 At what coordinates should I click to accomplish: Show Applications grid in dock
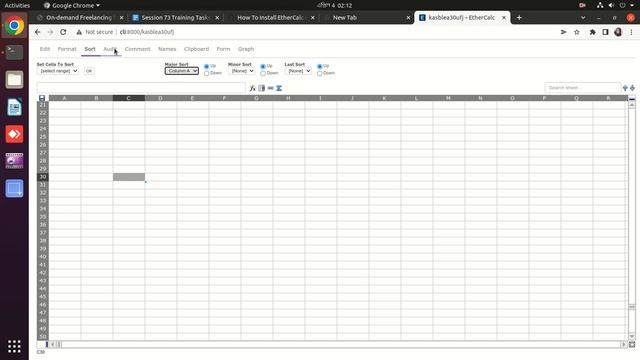(x=14, y=347)
